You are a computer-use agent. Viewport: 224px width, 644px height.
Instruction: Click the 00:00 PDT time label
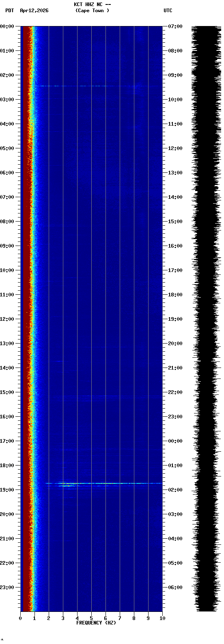click(7, 26)
